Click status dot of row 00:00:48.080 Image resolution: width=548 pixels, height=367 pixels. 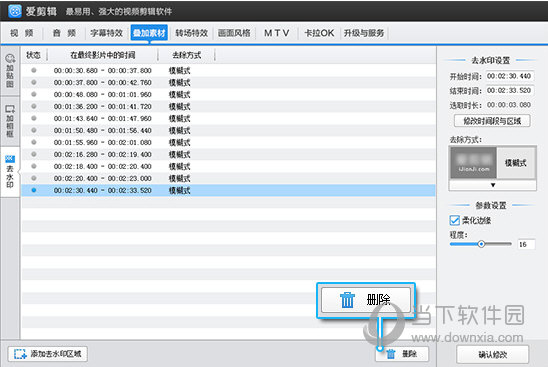(34, 94)
